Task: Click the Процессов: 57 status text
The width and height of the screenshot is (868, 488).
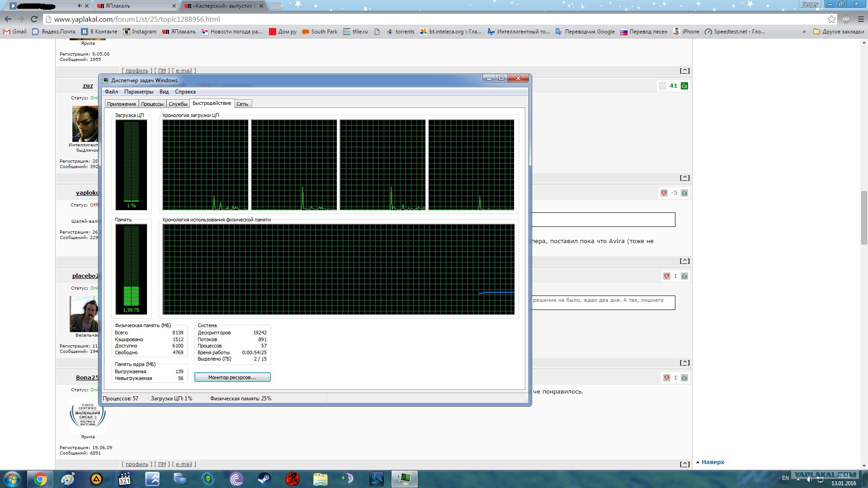Action: (120, 399)
